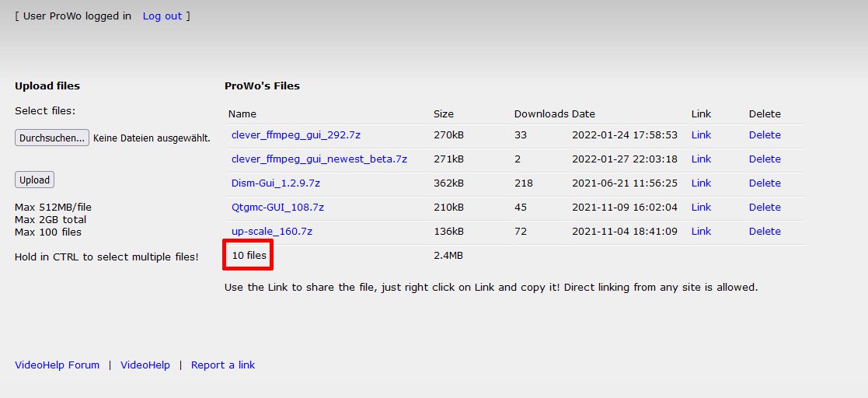Click Link for clever_ffmpeg_gui_292.7z
This screenshot has width=868, height=398.
pos(701,134)
